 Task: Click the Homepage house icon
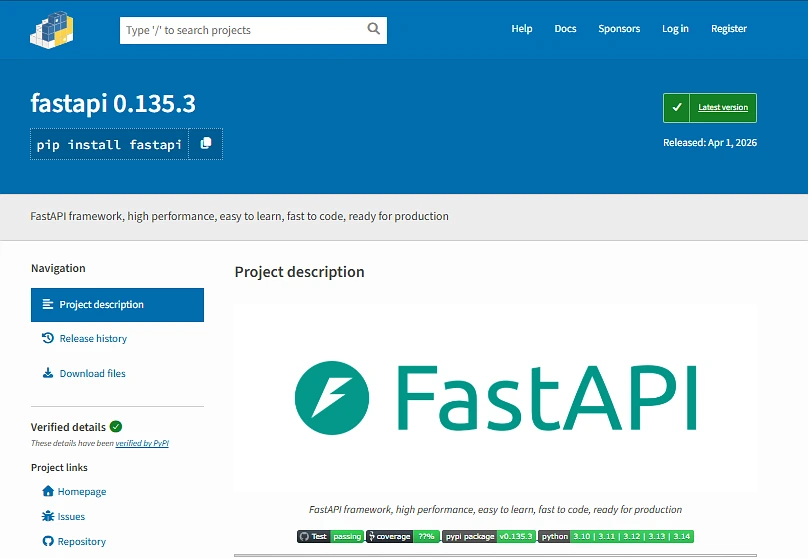[x=48, y=491]
